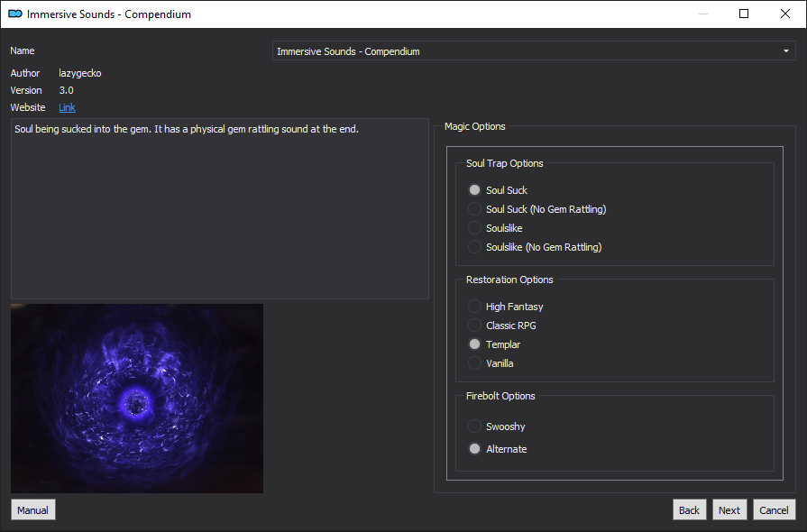Maximize the installer window
Screen dimensions: 807x532
[x=744, y=14]
